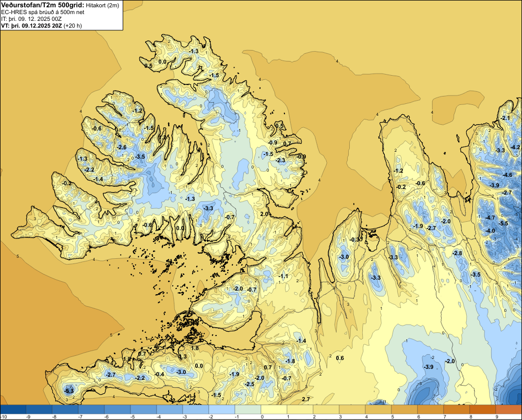Click the -2.1 temperature value on the map

tap(505, 118)
